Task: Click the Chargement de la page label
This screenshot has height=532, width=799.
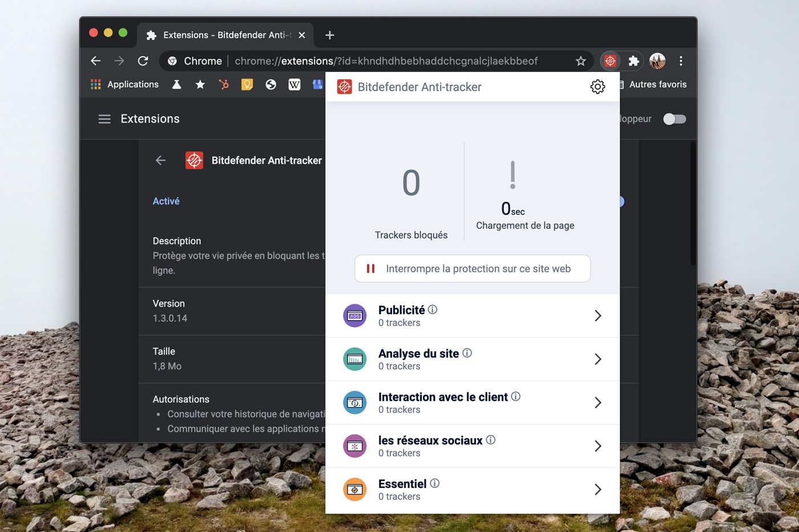Action: (525, 225)
